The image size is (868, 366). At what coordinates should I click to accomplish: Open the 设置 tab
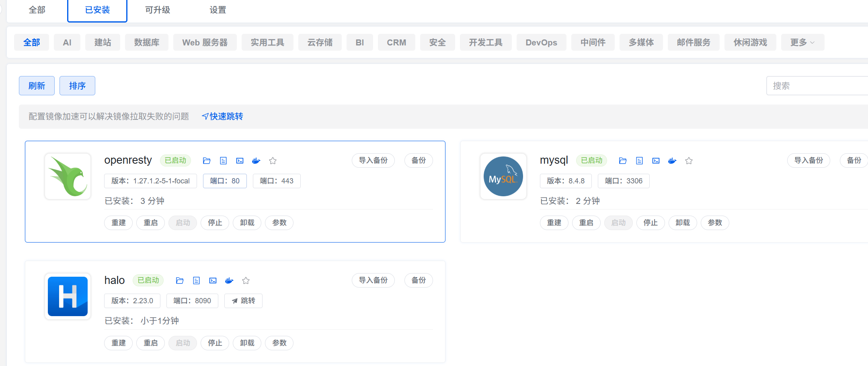[x=218, y=10]
